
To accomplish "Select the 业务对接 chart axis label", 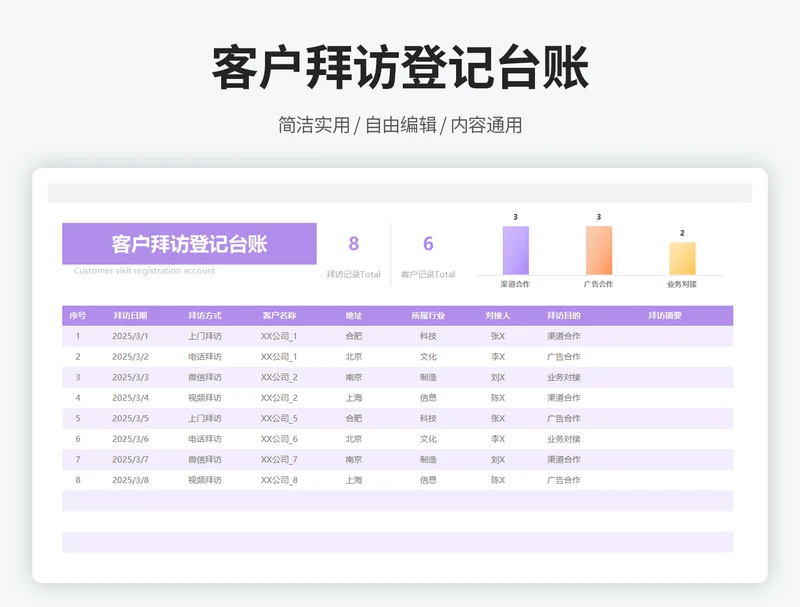I will point(682,284).
